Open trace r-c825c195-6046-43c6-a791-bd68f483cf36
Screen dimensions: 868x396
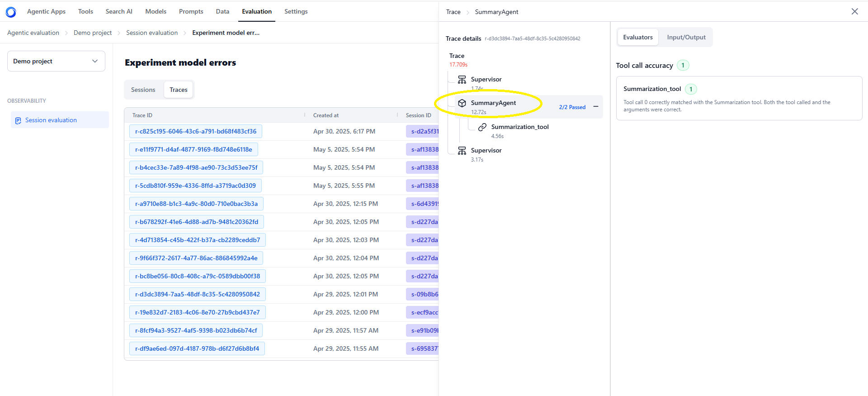pos(196,131)
